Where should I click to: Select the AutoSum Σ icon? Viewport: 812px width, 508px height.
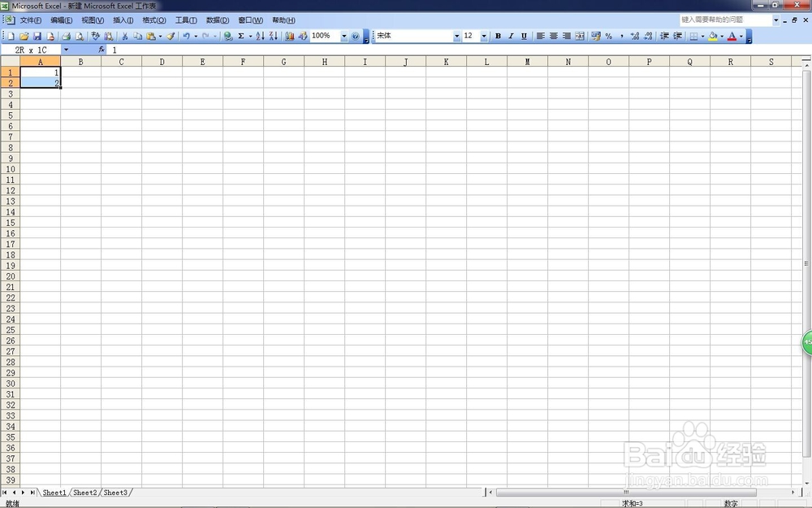click(240, 36)
